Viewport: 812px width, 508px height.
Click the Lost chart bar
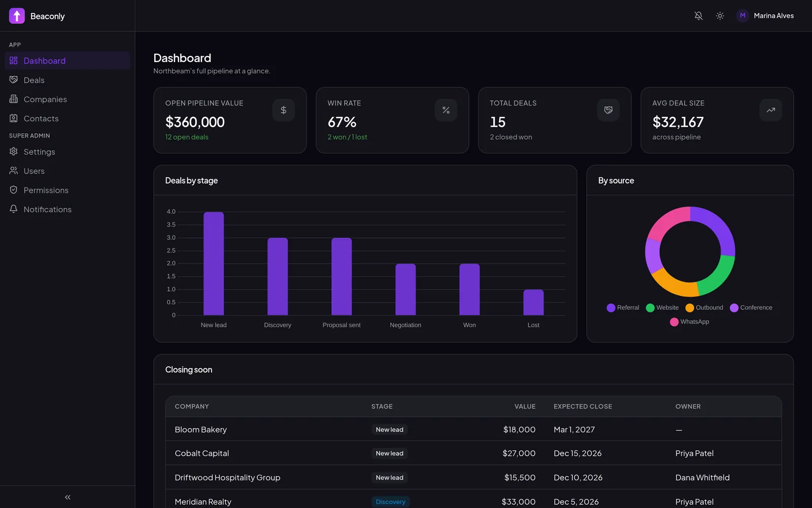point(533,302)
